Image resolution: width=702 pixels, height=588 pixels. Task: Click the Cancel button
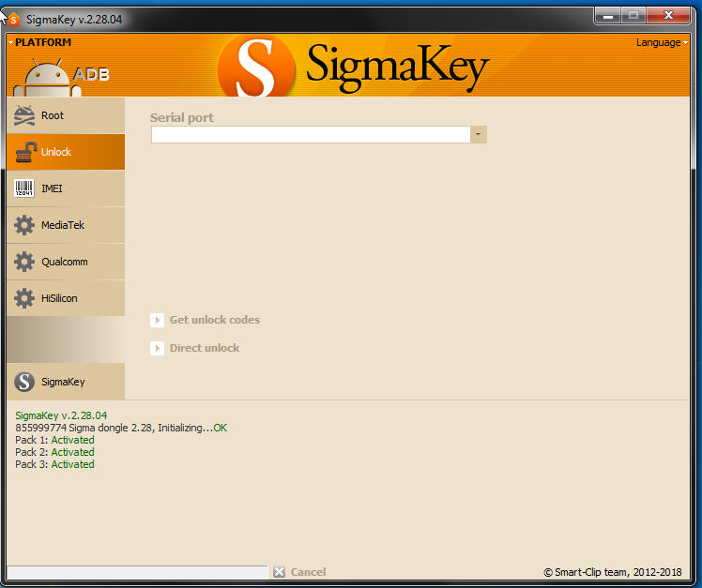click(x=299, y=572)
